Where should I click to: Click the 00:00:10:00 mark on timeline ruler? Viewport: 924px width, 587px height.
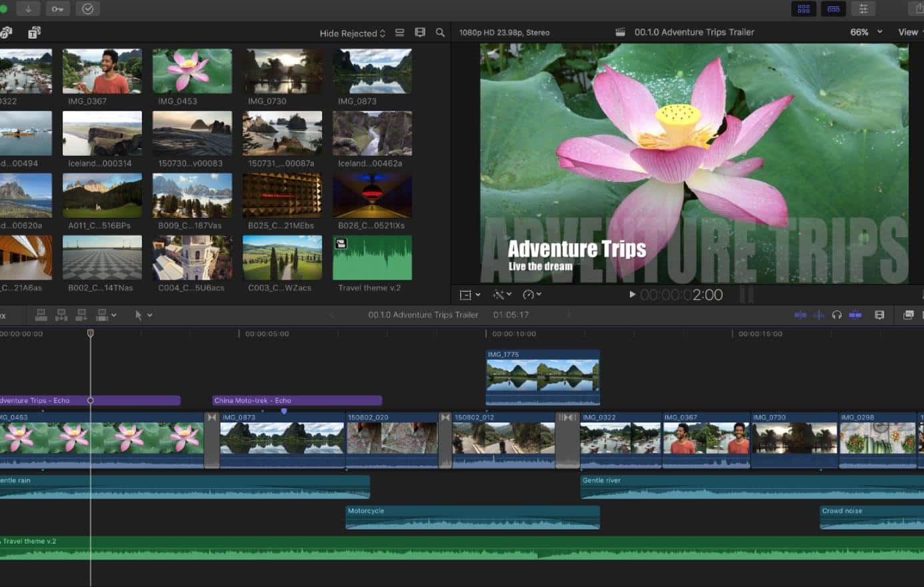pos(514,334)
